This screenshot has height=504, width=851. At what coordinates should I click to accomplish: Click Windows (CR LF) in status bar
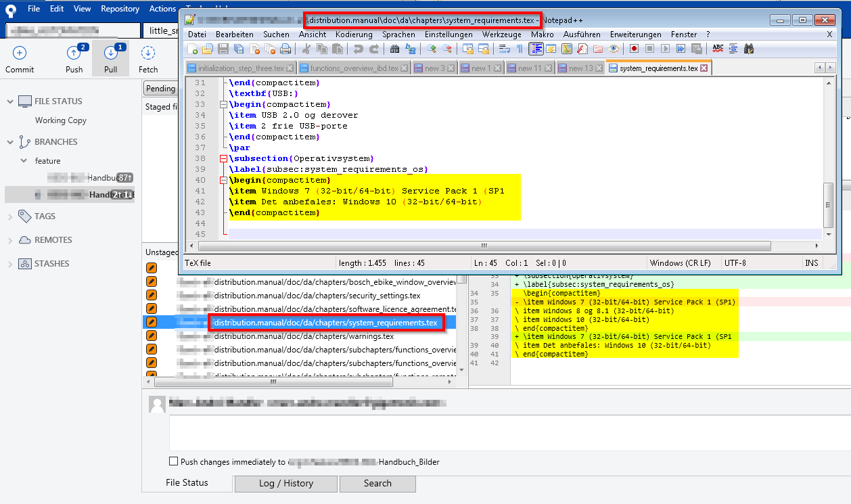(679, 262)
